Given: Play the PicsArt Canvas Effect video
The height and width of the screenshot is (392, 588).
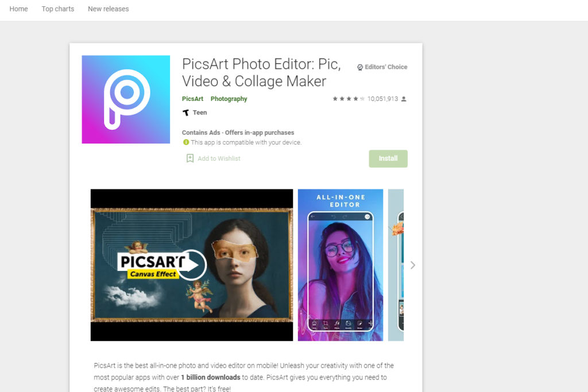Looking at the screenshot, I should point(192,265).
